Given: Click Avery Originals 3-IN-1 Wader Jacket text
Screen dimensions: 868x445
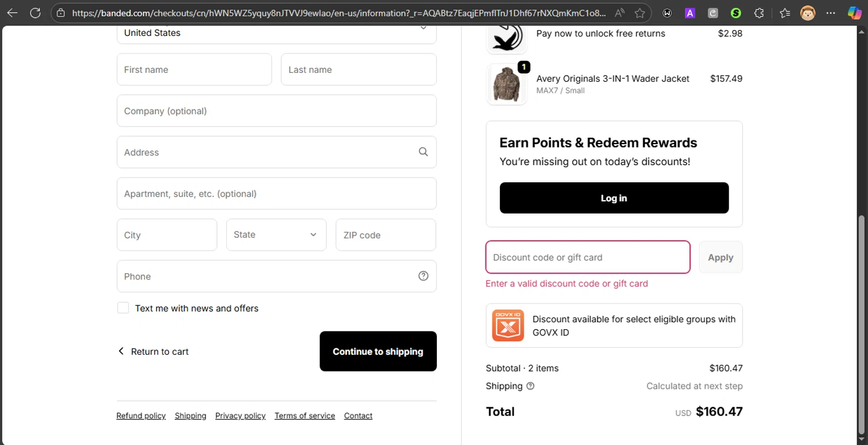Looking at the screenshot, I should (613, 78).
